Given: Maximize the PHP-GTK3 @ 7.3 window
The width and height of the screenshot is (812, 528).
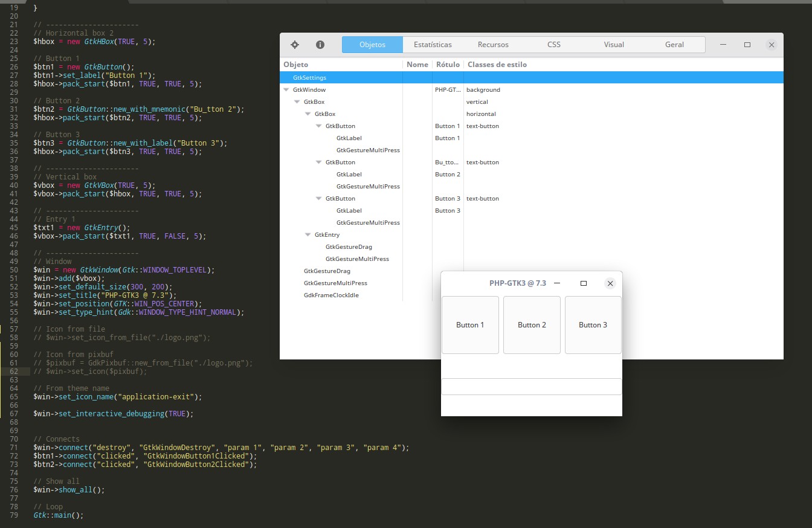Looking at the screenshot, I should tap(583, 283).
